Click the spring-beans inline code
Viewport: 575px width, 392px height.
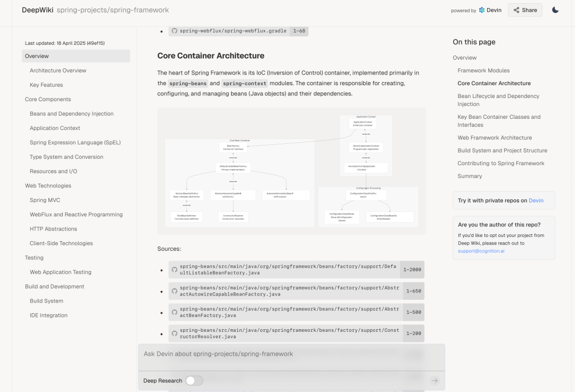click(188, 83)
